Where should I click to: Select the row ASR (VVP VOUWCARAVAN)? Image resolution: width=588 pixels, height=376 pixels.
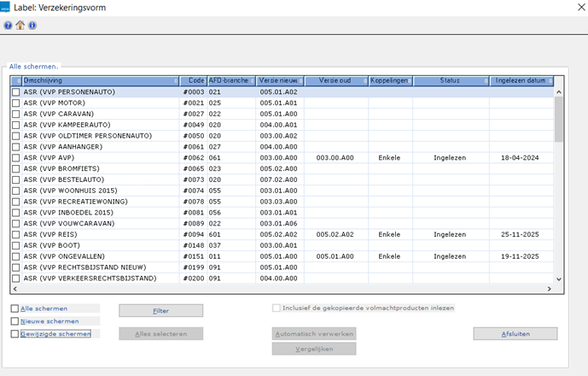[x=282, y=224]
